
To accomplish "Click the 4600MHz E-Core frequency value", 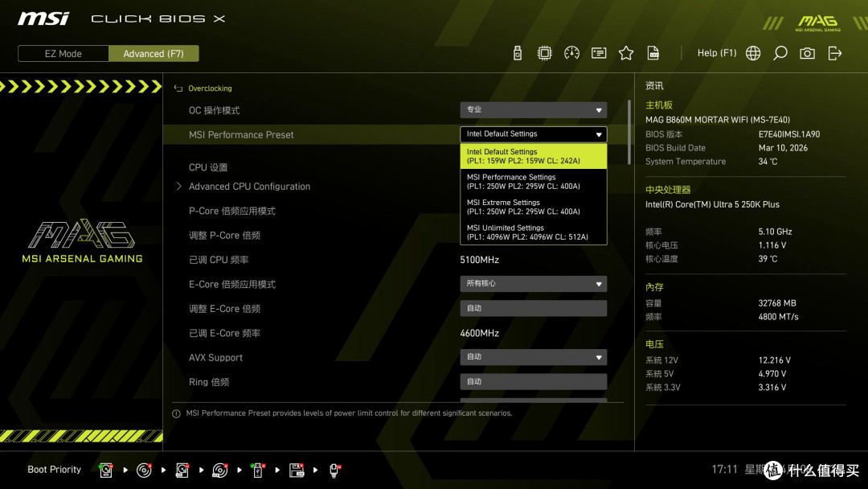I will coord(479,333).
